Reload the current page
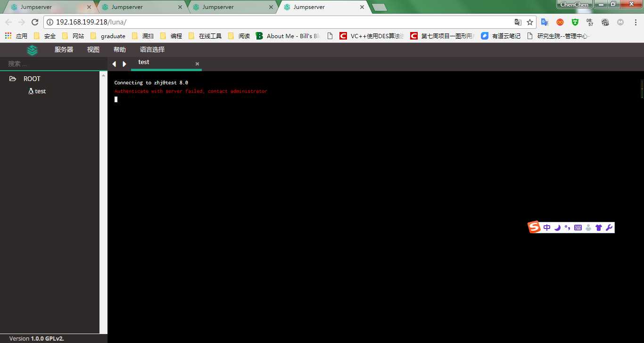The width and height of the screenshot is (644, 343). coord(35,22)
